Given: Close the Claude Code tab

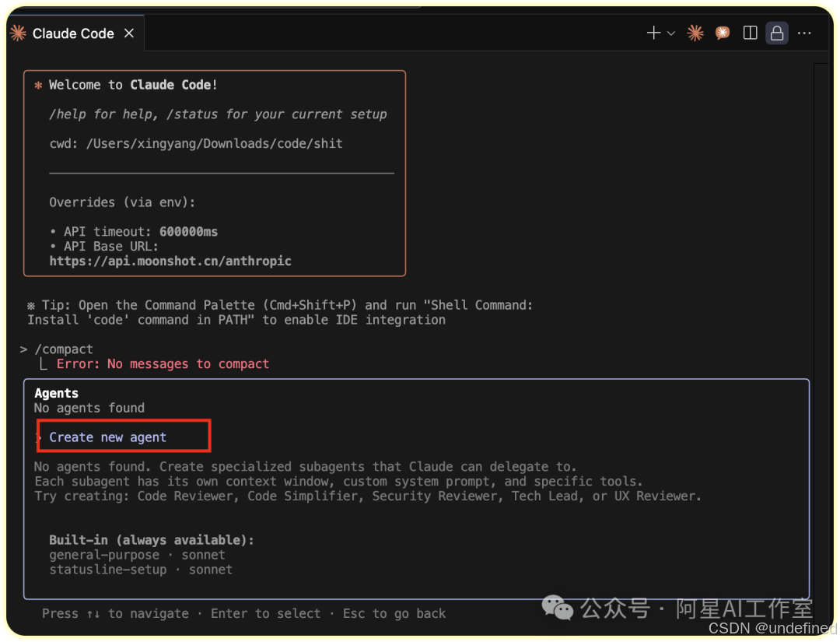Looking at the screenshot, I should [x=128, y=33].
